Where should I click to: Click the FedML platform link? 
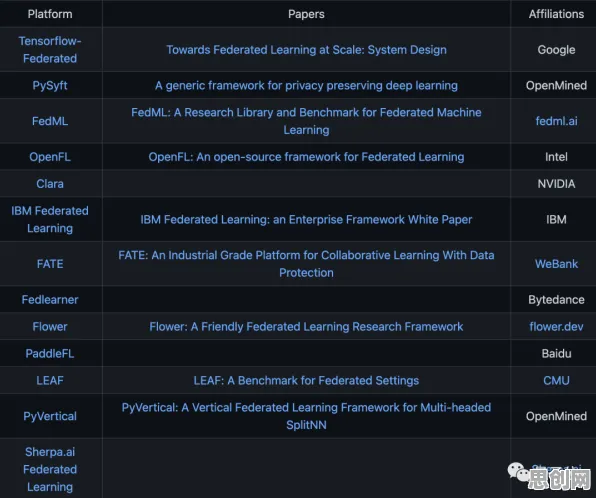[50, 121]
